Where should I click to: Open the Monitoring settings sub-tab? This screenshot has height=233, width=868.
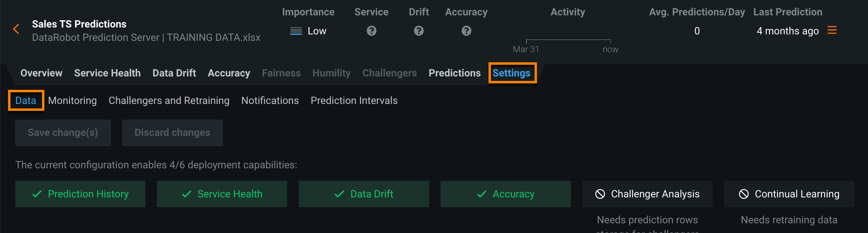pyautogui.click(x=72, y=101)
